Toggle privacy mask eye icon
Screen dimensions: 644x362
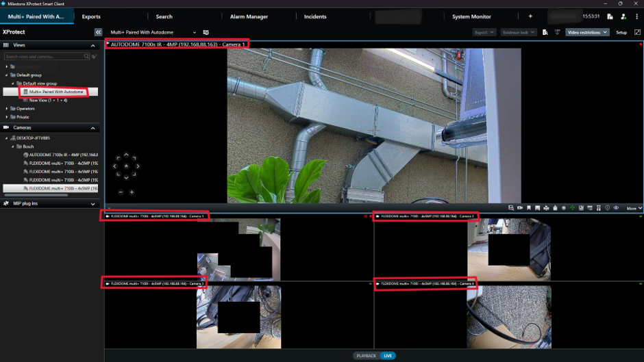[616, 207]
